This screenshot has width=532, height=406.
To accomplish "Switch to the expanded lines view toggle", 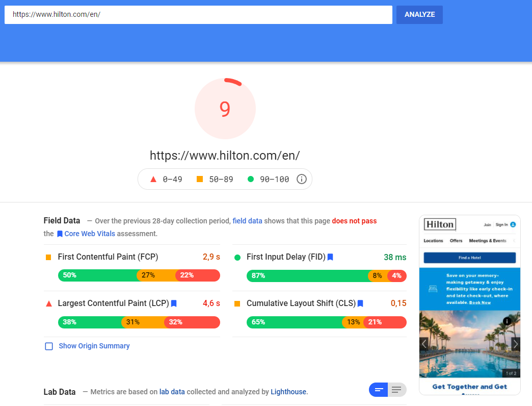I will tap(396, 390).
